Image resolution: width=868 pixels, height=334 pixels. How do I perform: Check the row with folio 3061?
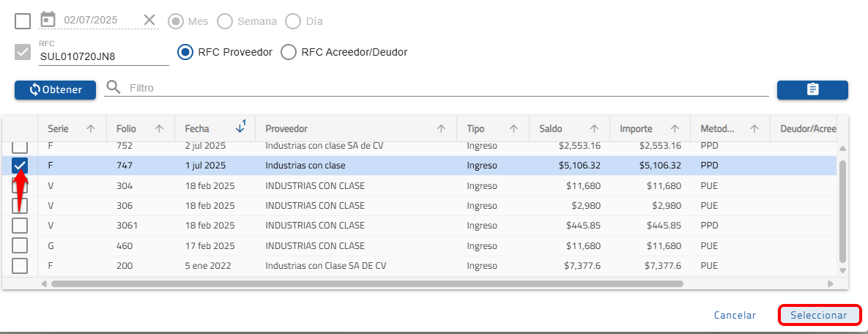[20, 226]
